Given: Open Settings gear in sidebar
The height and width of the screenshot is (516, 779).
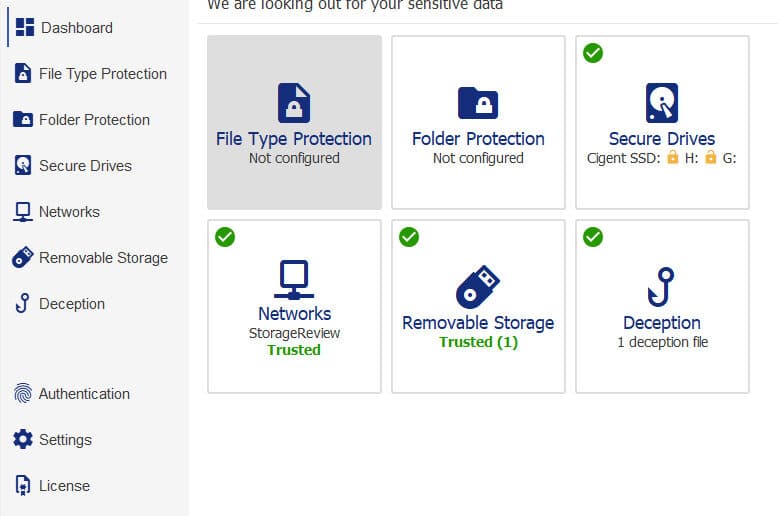Looking at the screenshot, I should pyautogui.click(x=23, y=439).
